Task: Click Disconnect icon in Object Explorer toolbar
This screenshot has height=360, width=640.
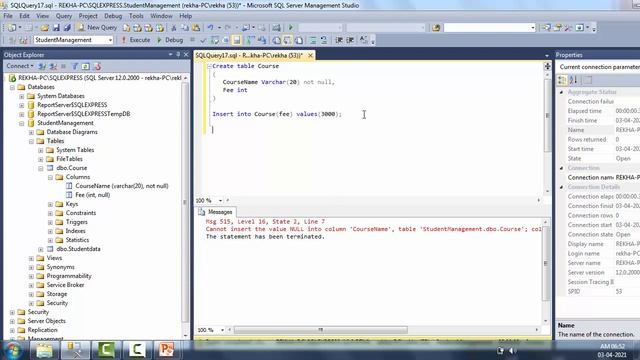Action: 53,66
